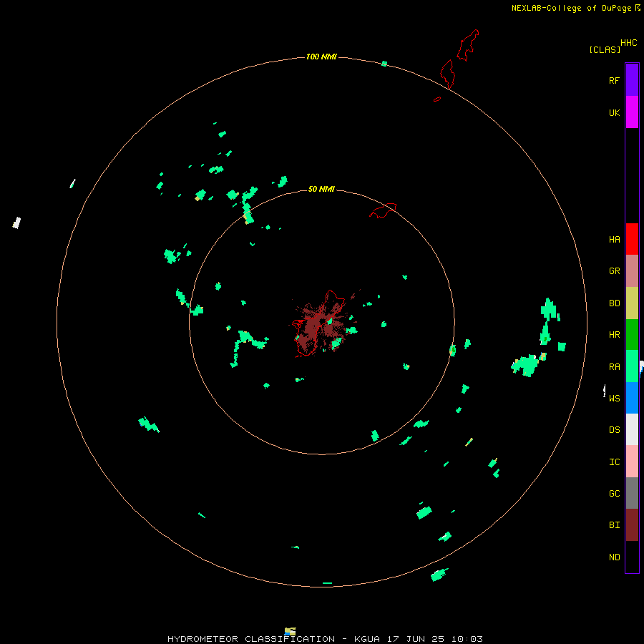The image size is (644, 644).
Task: Click the UK magenta legend swatch
Action: 632,112
